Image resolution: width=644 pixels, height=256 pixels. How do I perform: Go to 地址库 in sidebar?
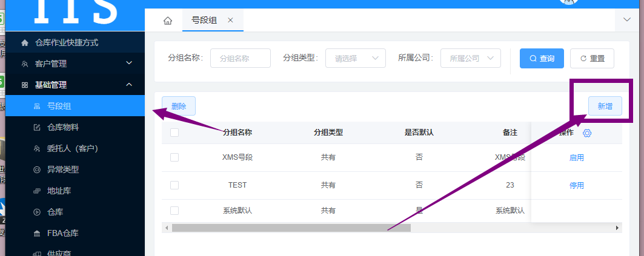[59, 191]
